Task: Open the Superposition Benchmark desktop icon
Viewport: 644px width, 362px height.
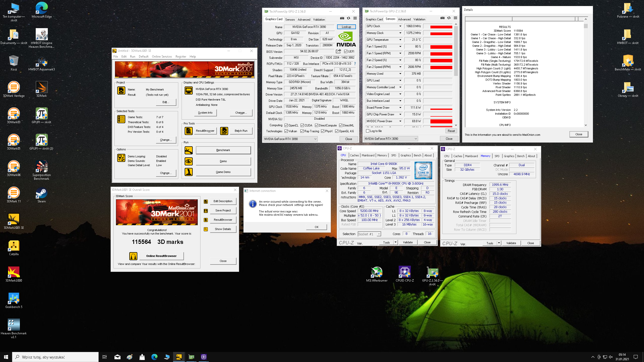Action: coord(42,170)
